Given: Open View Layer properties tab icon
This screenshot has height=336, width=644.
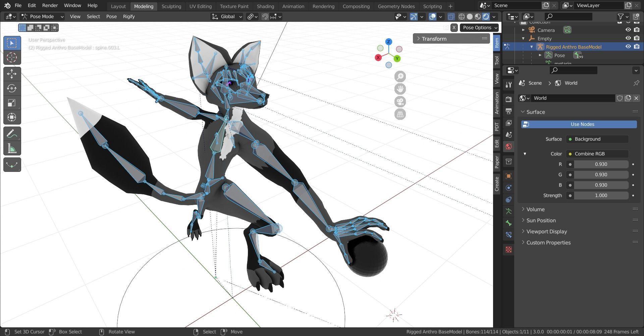Looking at the screenshot, I should pyautogui.click(x=508, y=123).
